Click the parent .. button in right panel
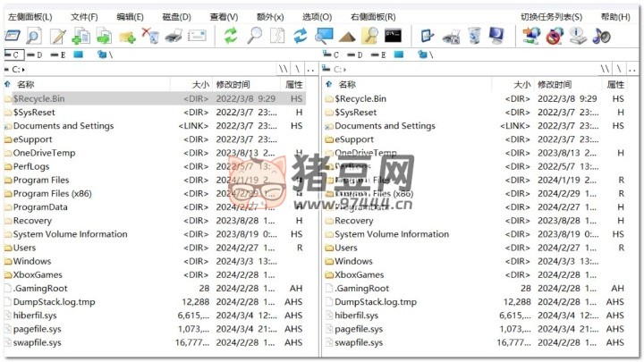 [633, 69]
